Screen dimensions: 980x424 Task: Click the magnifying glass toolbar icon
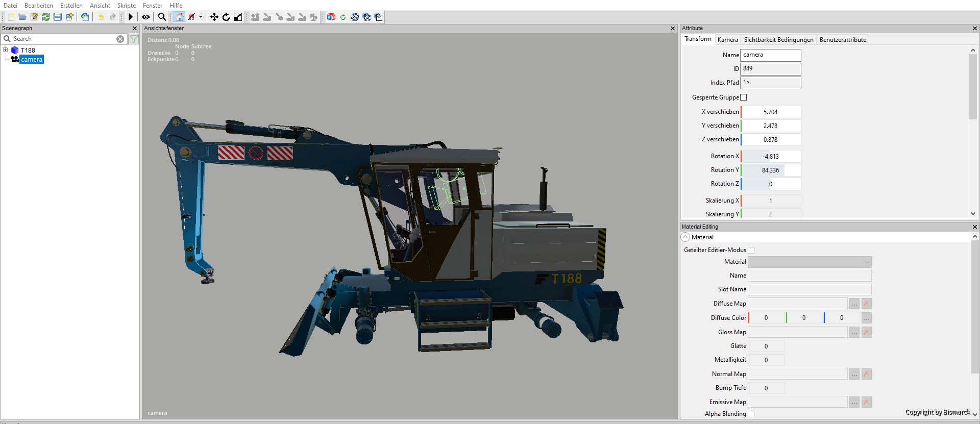click(162, 17)
